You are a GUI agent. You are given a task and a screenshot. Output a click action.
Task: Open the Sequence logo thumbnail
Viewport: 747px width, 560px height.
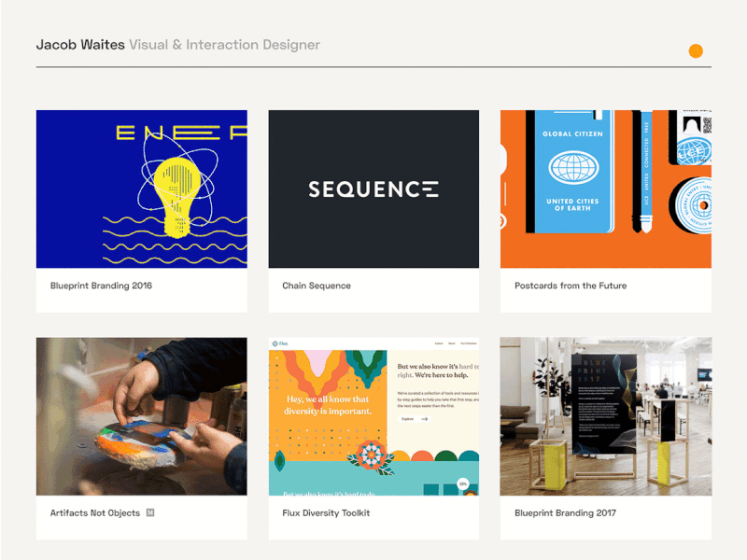373,189
